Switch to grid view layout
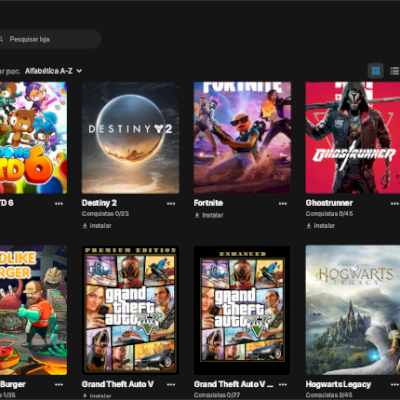This screenshot has height=400, width=400. (x=376, y=71)
